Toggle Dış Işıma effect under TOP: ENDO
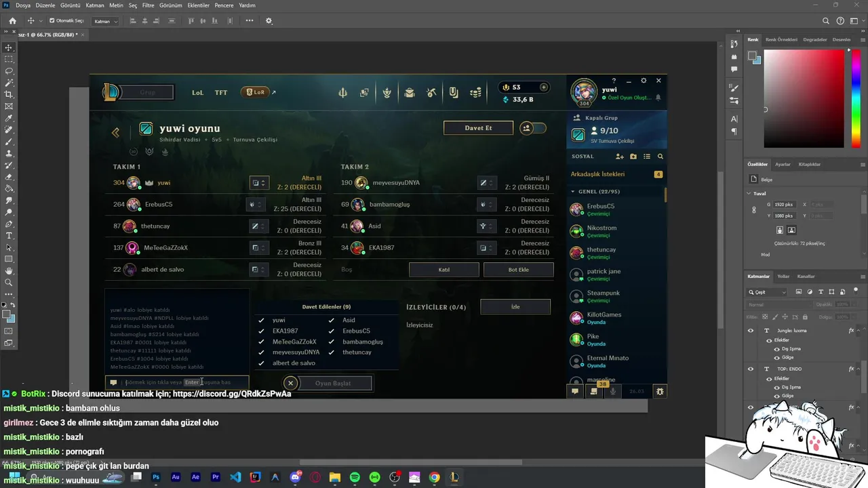Viewport: 868px width, 488px height. point(776,387)
